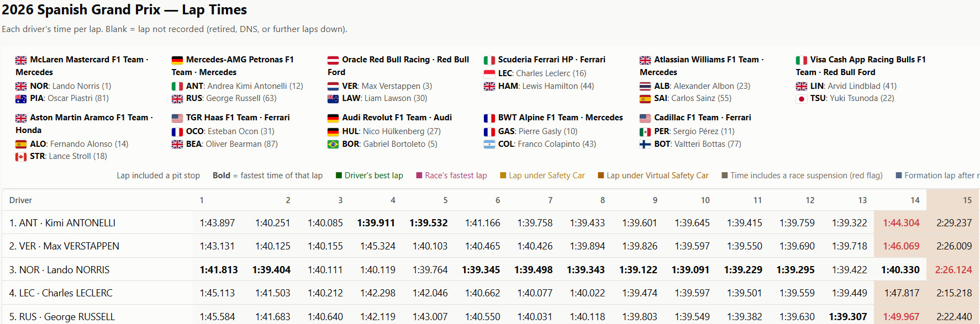
Task: Click Norris's lap 15 time 2:26.124
Action: click(x=953, y=270)
